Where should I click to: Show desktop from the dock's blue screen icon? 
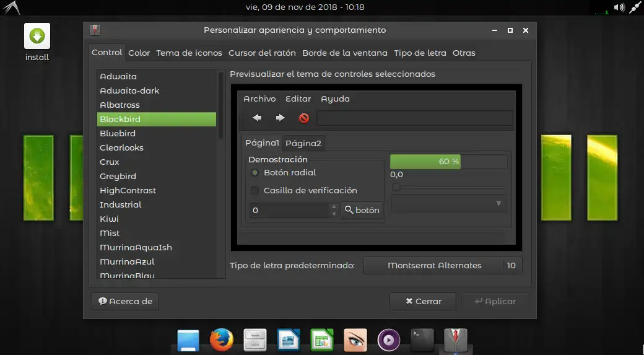tap(188, 340)
